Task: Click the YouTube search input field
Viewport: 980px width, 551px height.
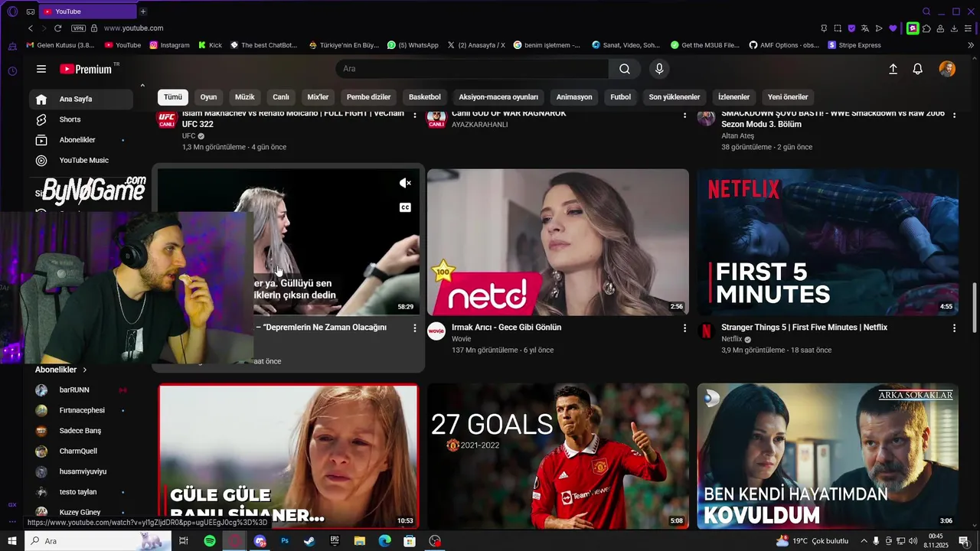Action: coord(472,69)
